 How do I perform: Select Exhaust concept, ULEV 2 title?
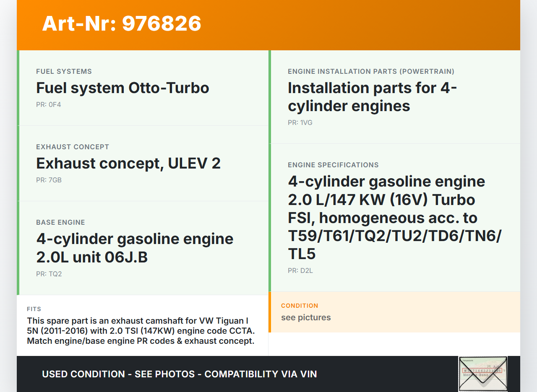click(128, 164)
